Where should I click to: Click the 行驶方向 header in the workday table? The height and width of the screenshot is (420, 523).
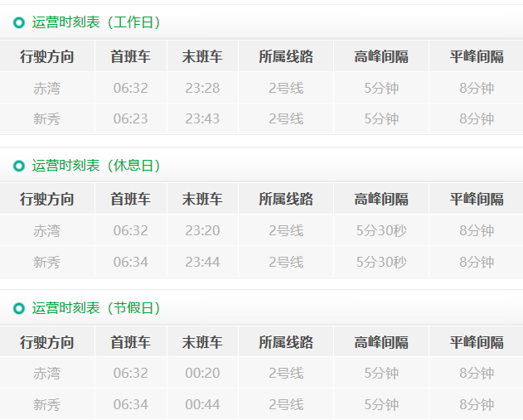coord(47,57)
